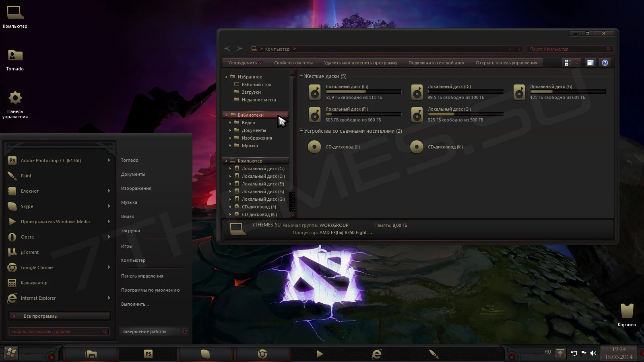Click the Help question mark in Explorer toolbar
The width and height of the screenshot is (644, 362).
pos(605,62)
